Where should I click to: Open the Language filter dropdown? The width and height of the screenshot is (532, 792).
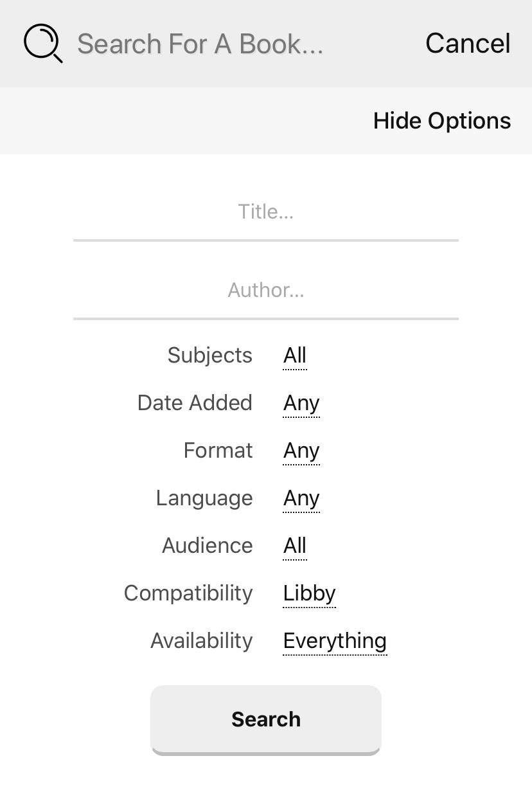[x=301, y=498]
